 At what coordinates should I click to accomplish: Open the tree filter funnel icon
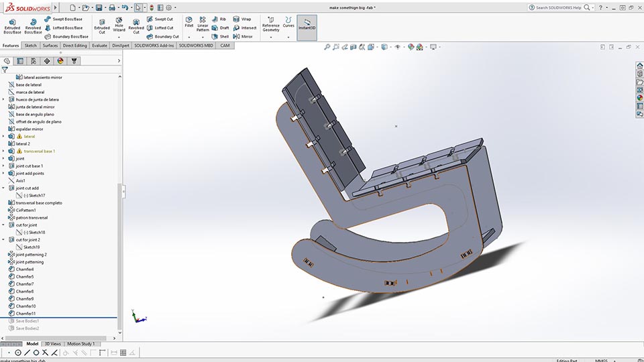tap(5, 70)
